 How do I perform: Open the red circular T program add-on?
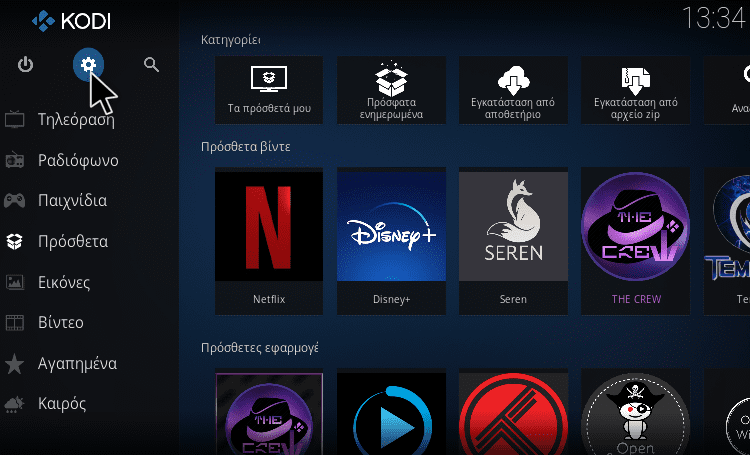point(513,414)
